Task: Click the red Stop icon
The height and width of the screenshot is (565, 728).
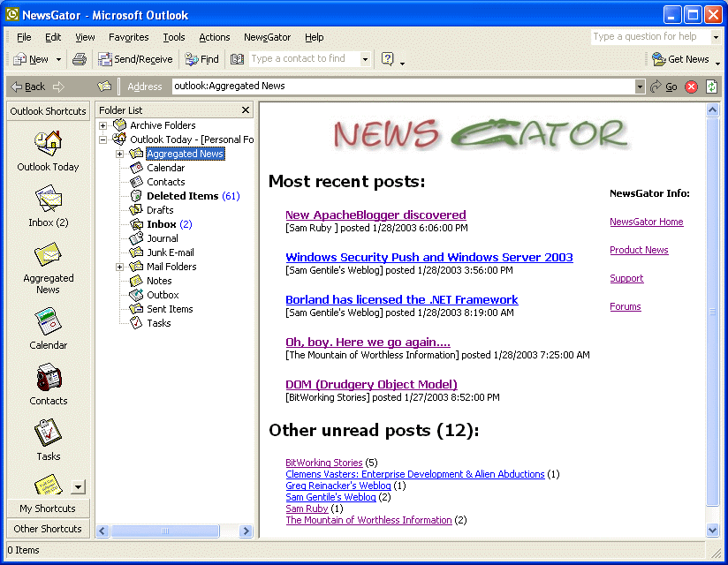Action: point(691,87)
